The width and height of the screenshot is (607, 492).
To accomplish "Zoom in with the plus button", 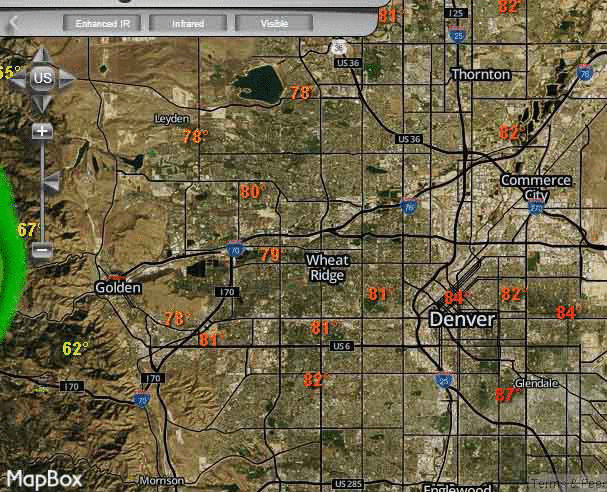I will [x=41, y=131].
